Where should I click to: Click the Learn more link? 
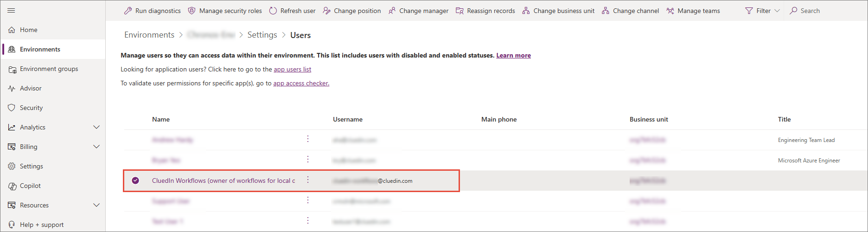(x=513, y=55)
